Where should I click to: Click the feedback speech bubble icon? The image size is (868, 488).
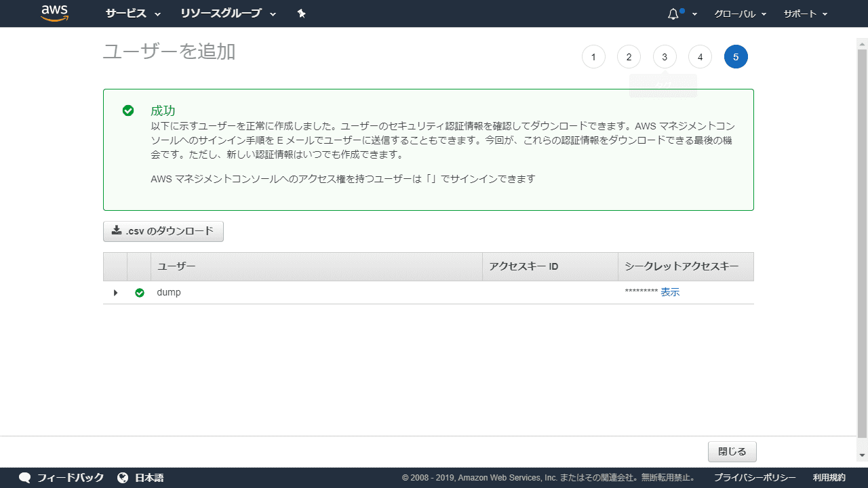click(24, 477)
